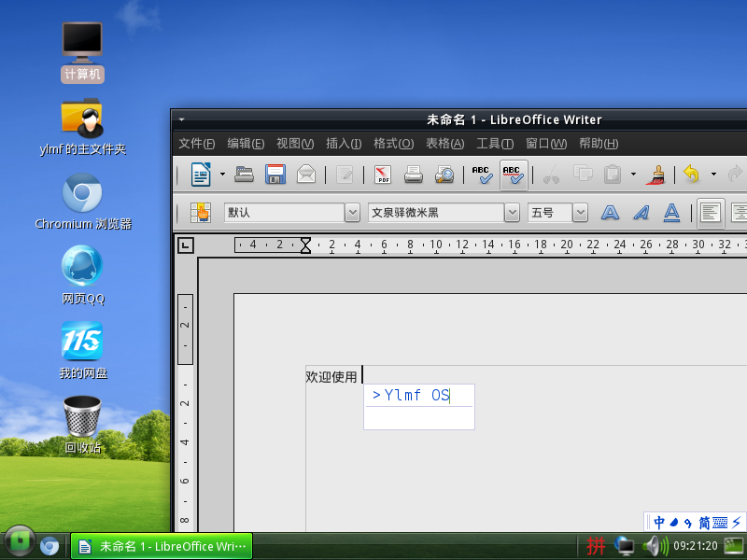Expand the font name dropdown 文泉驿微米黑
Screen dimensions: 747x560
[512, 213]
